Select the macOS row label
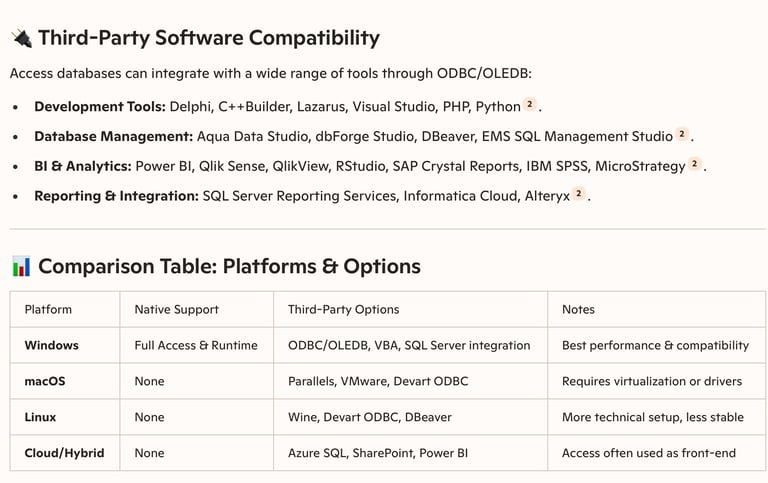768x483 pixels. [x=44, y=382]
